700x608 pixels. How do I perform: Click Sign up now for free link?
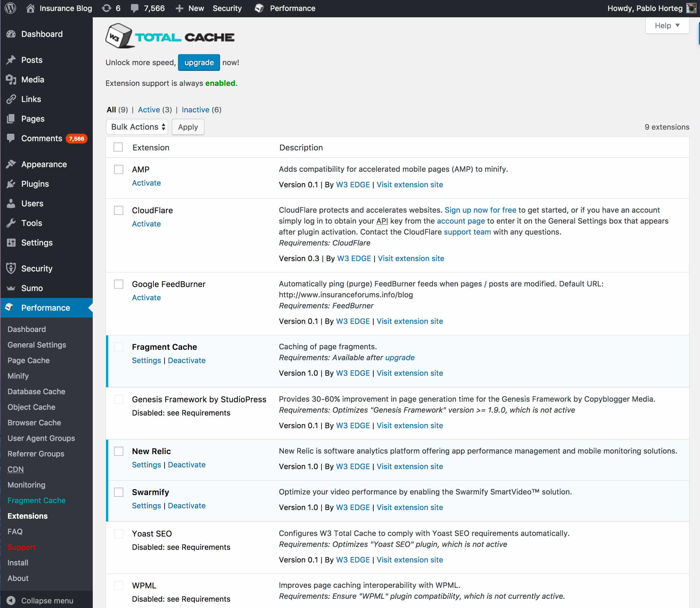[480, 210]
